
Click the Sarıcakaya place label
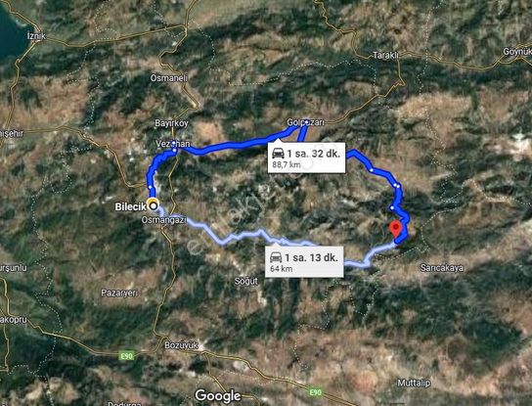pyautogui.click(x=442, y=268)
